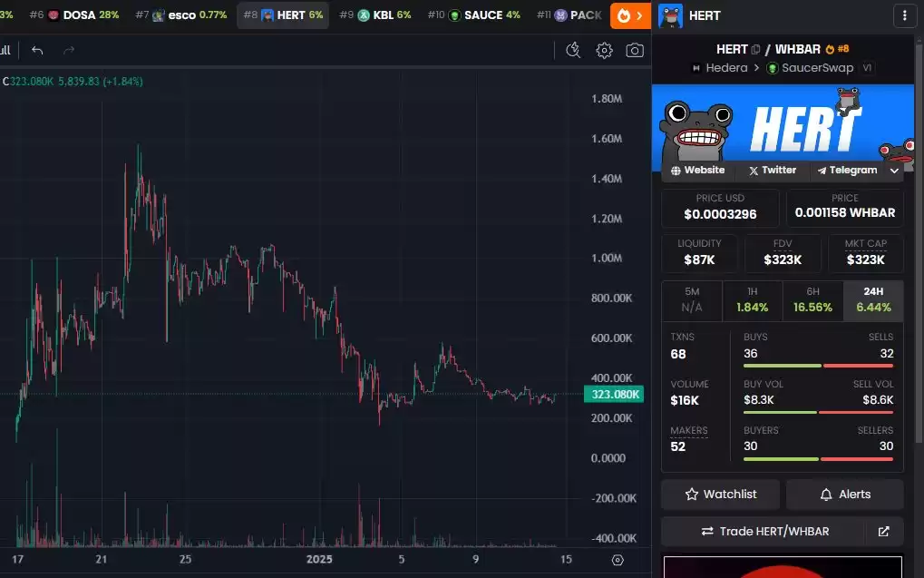Expand more social links chevron
The image size is (924, 578).
tap(894, 171)
